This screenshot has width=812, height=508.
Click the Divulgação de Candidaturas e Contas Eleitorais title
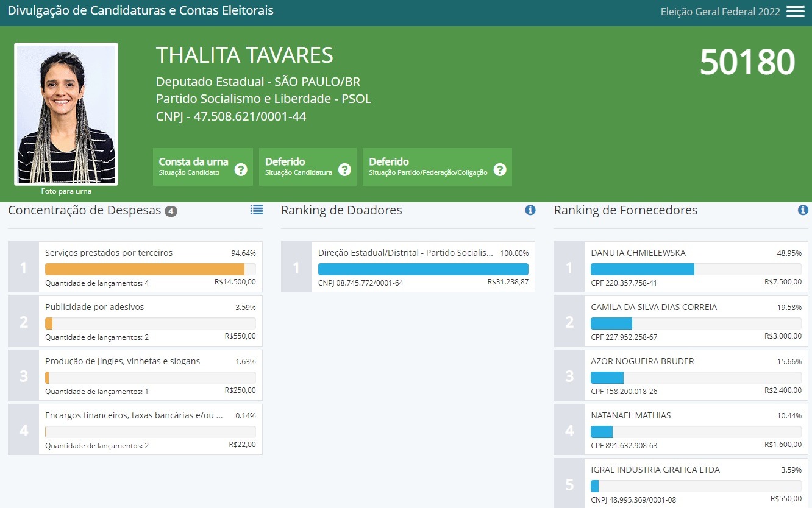coord(140,11)
